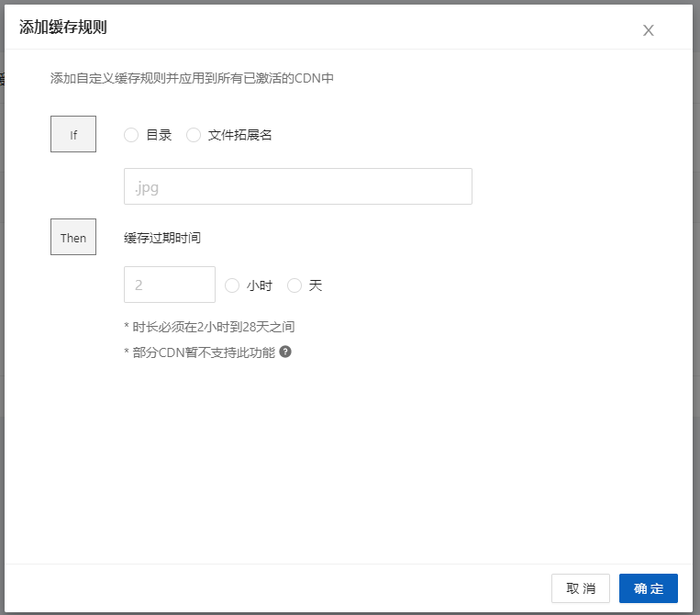The width and height of the screenshot is (700, 615).
Task: Choose the 天 radio circle
Action: tap(294, 285)
